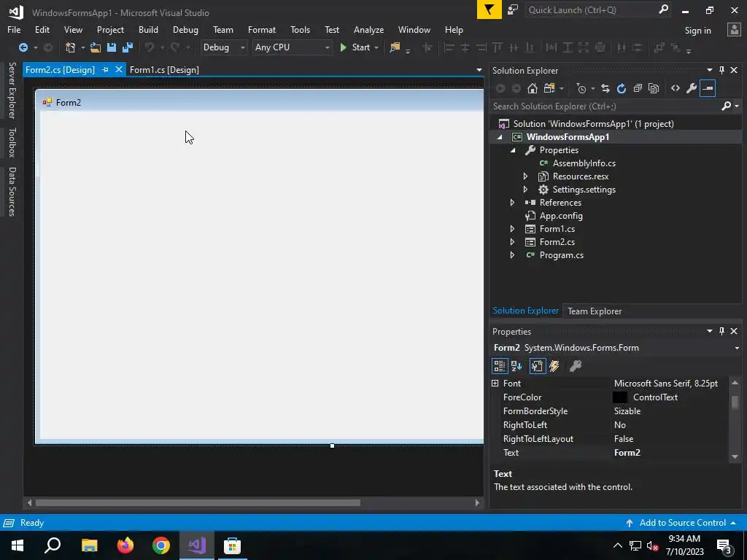The image size is (747, 560).
Task: Open the Server Explorer side tab
Action: pos(12,90)
